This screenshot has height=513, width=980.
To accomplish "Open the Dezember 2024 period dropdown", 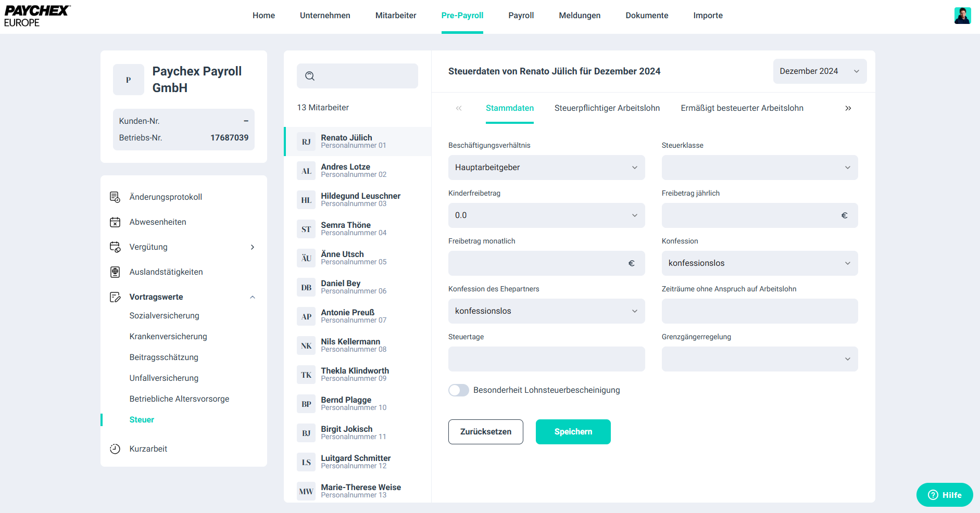I will coord(819,71).
